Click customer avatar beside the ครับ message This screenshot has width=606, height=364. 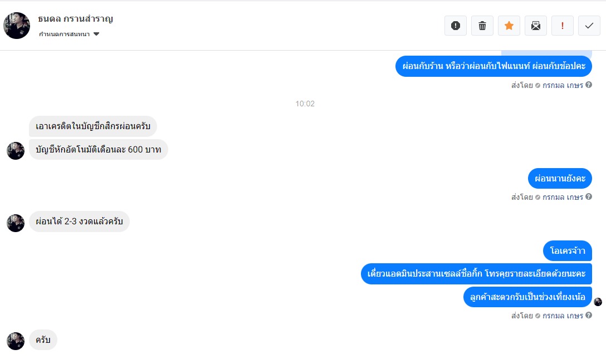(16, 341)
